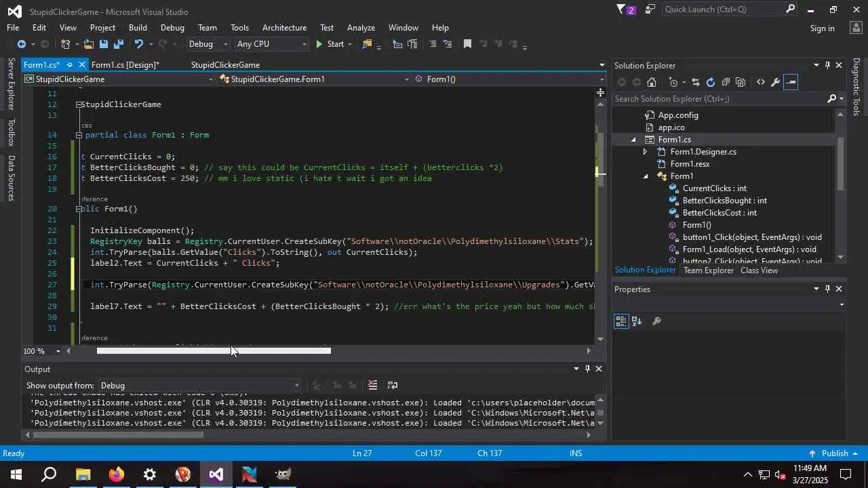Toggle the bookmark icon in toolbar
The height and width of the screenshot is (488, 868).
tap(467, 44)
